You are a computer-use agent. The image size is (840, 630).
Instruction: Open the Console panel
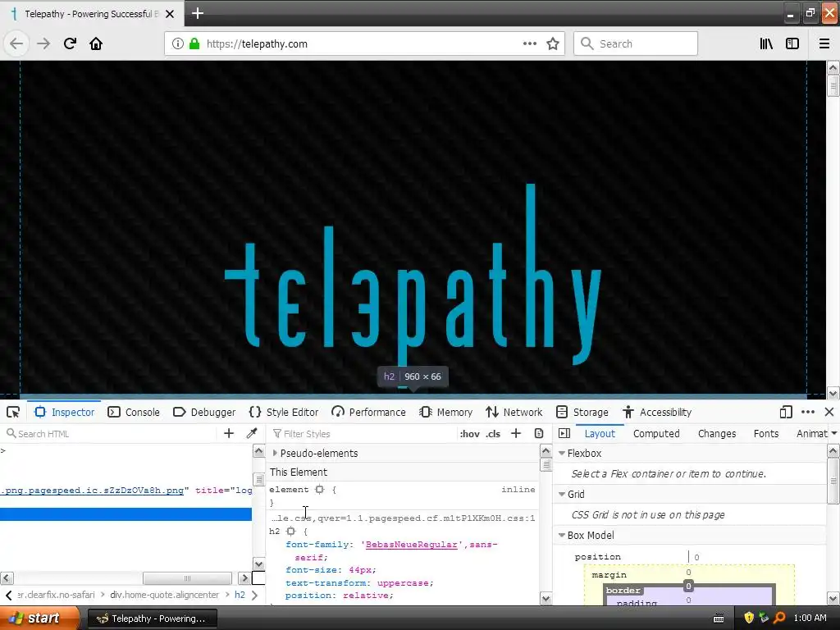134,412
